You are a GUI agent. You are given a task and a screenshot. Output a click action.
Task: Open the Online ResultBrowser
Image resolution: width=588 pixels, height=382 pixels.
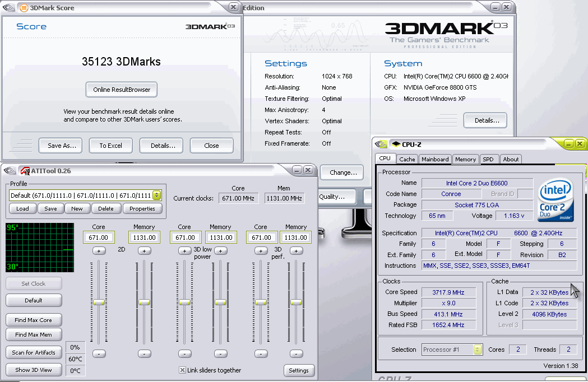pyautogui.click(x=122, y=90)
